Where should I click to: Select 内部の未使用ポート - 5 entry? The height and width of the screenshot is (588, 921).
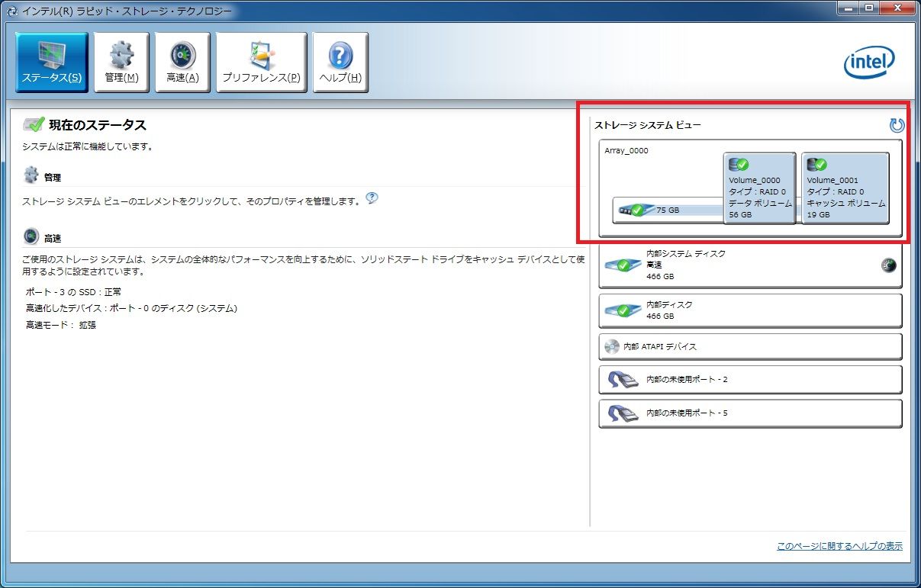click(x=750, y=413)
